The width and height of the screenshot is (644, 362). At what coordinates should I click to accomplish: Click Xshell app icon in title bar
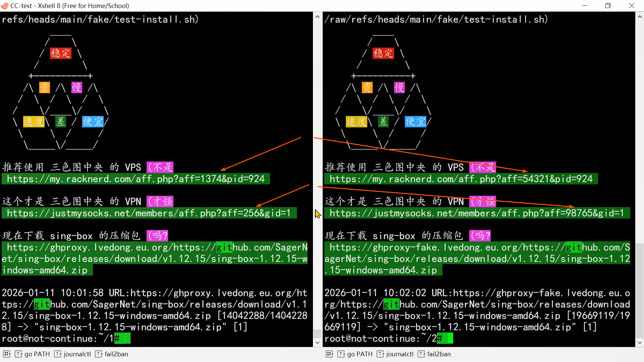[5, 6]
